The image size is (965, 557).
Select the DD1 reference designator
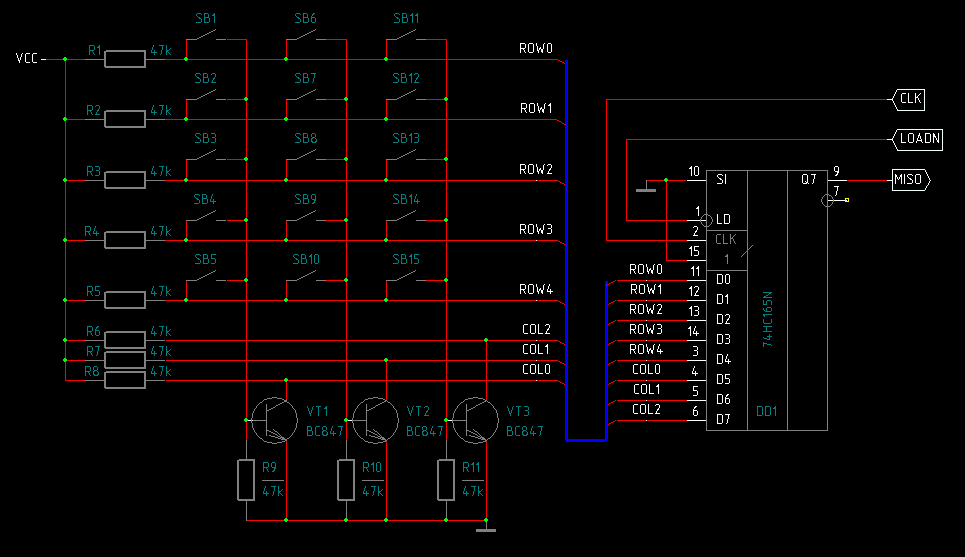(767, 411)
